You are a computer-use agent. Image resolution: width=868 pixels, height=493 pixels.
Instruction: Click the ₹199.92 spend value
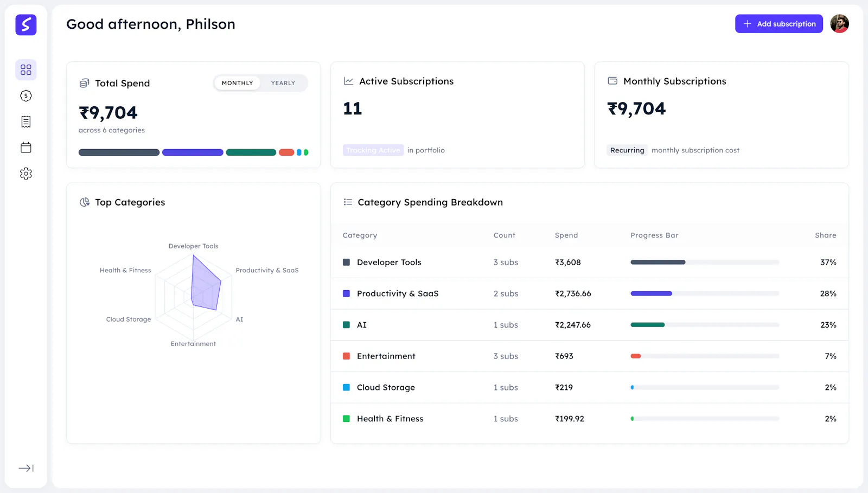(x=570, y=419)
